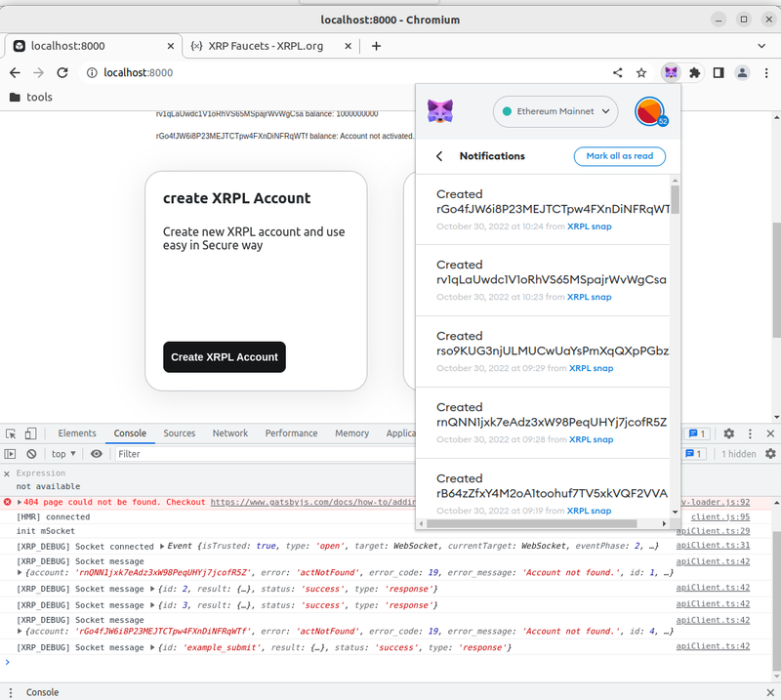Viewport: 781px width, 700px height.
Task: Open source link client.js:95
Action: pos(720,517)
